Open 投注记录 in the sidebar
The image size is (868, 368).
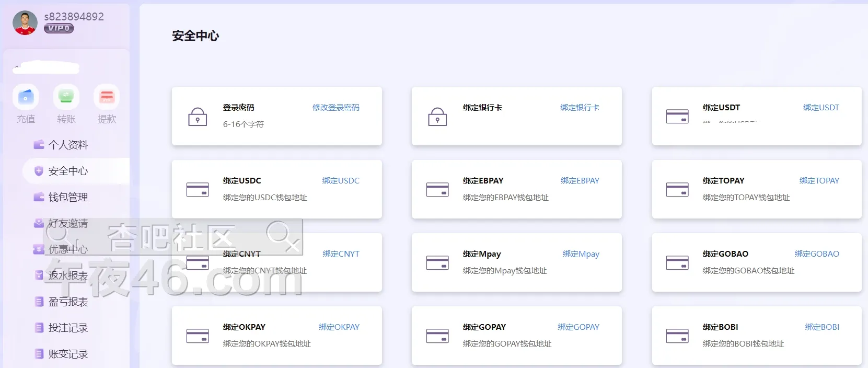click(x=68, y=328)
